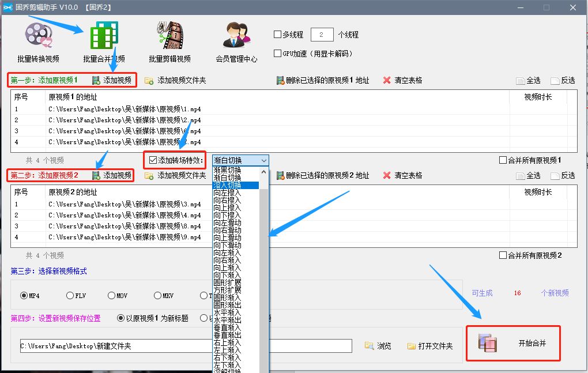Click 添加视频文件夹 in step two row
The image size is (588, 373).
coord(175,175)
